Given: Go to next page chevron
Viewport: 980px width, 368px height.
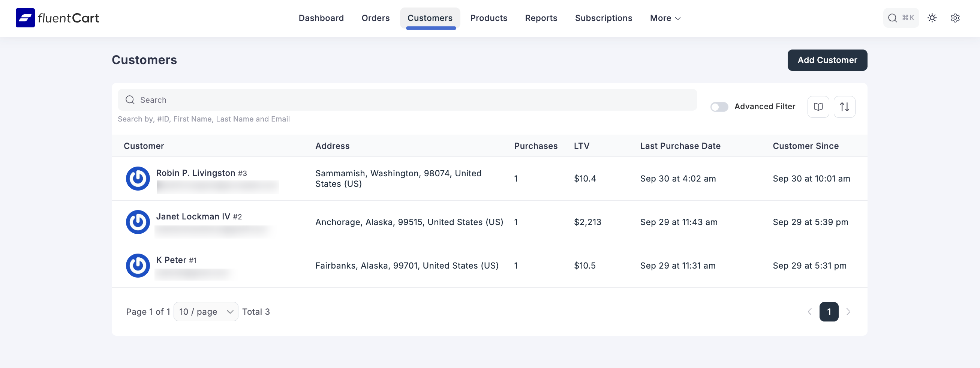Looking at the screenshot, I should click(x=848, y=312).
